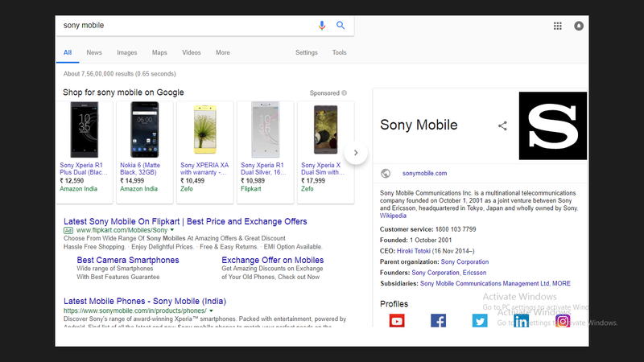Switch to the Images tab
The height and width of the screenshot is (362, 644).
tap(127, 53)
